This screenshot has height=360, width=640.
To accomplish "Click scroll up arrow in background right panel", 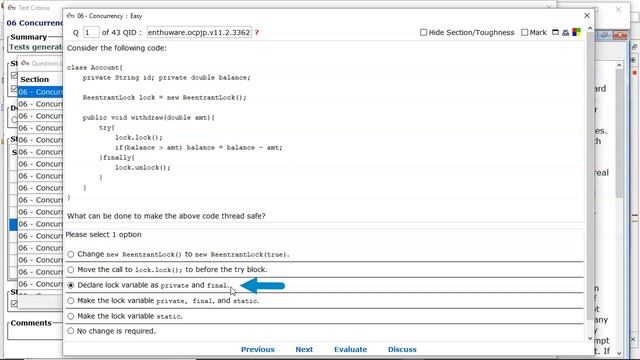I will click(619, 65).
